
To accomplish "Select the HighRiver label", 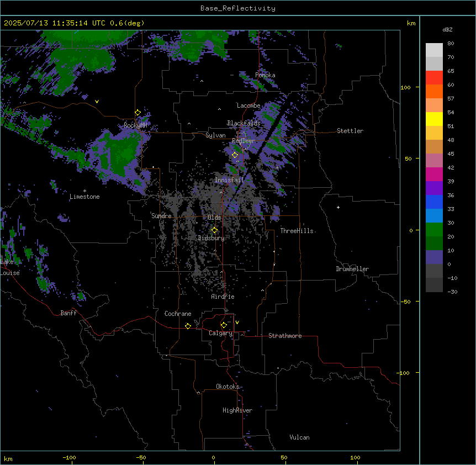I will click(237, 410).
